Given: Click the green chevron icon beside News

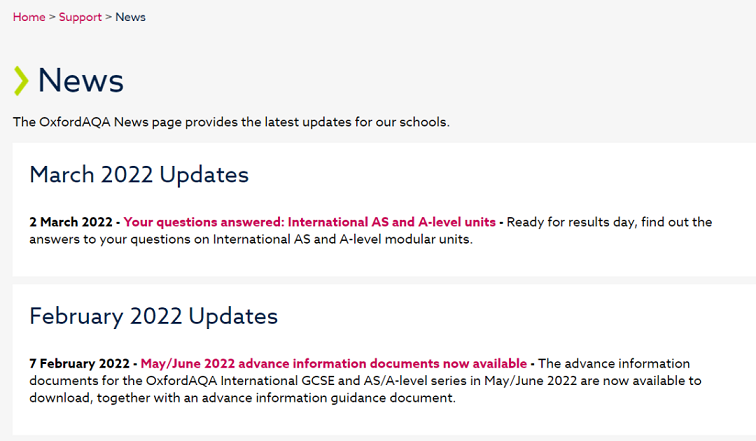Looking at the screenshot, I should pyautogui.click(x=21, y=80).
